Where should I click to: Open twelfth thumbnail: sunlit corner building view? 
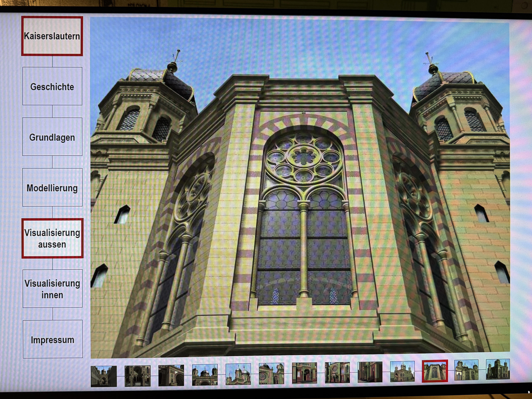pos(466,370)
